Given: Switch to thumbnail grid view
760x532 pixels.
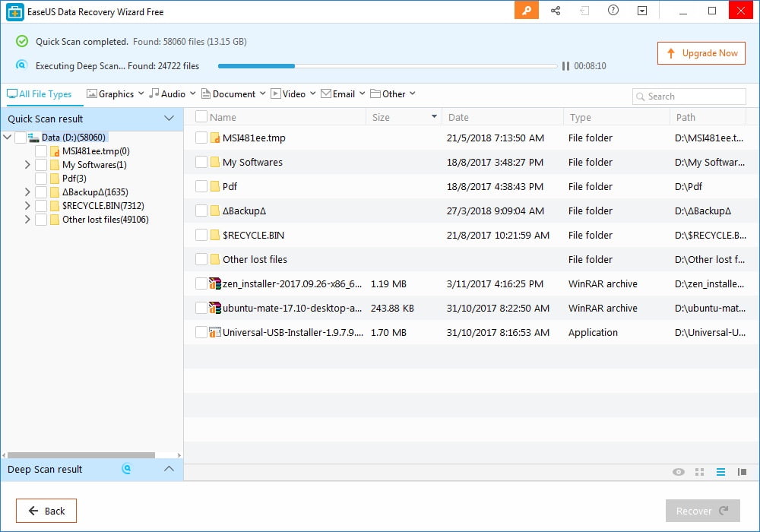Looking at the screenshot, I should 700,473.
